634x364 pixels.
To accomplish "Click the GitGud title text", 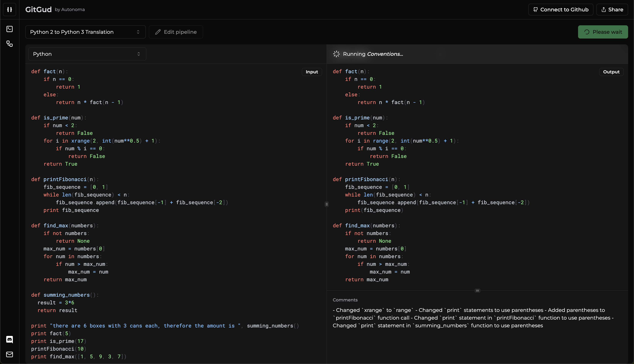I will click(x=38, y=10).
